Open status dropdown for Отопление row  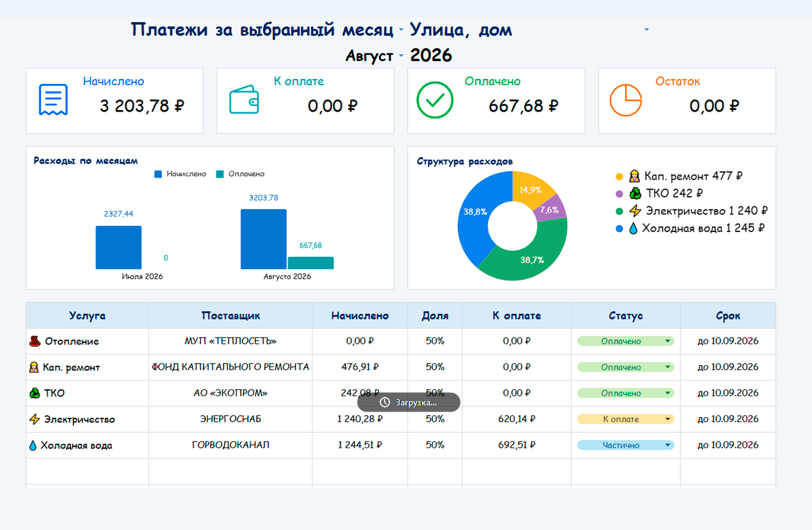(x=667, y=341)
